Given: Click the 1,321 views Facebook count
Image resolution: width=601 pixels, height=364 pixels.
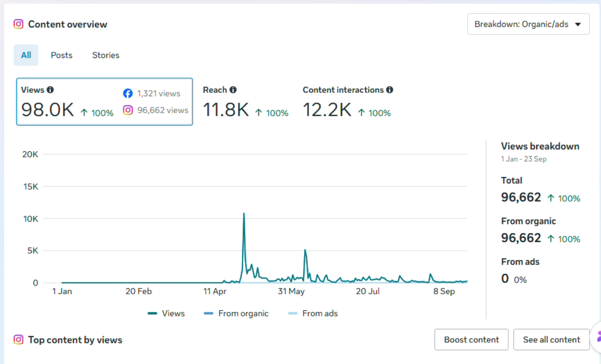Looking at the screenshot, I should point(159,93).
